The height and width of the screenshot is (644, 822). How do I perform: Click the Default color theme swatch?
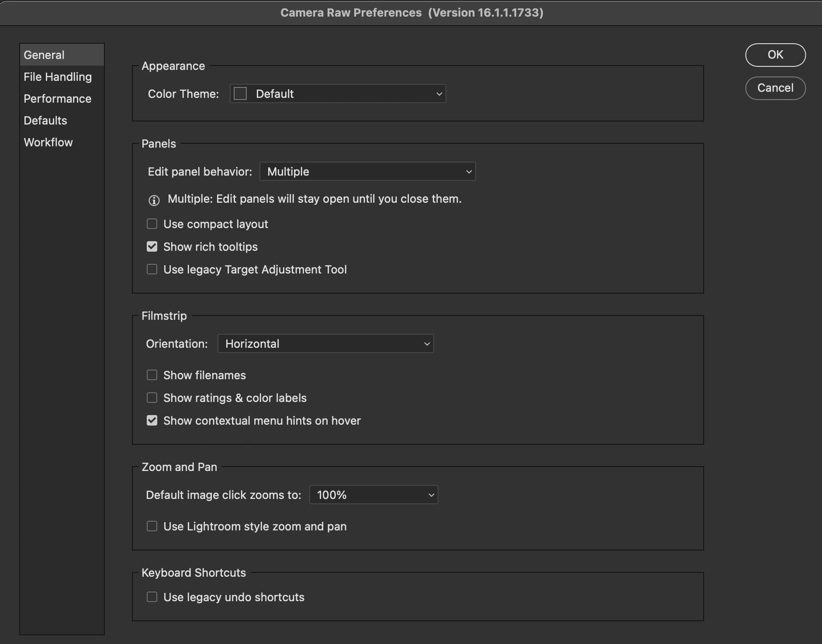click(x=240, y=93)
